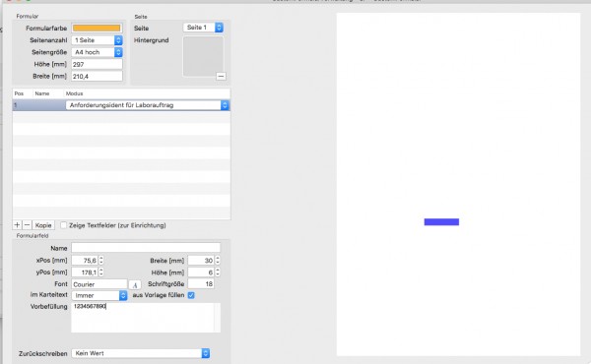Screen dimensions: 591x364
Task: Click the Kopie button
Action: pos(43,225)
